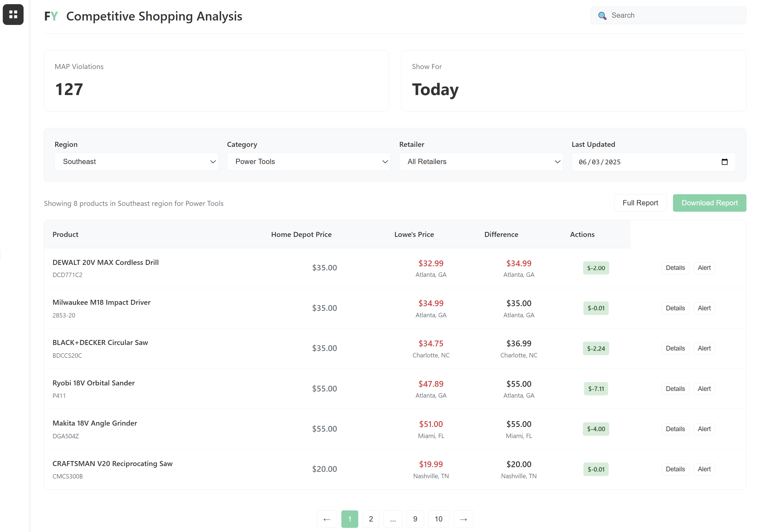Click the SKU DCD771C2
Viewport: 757px width, 532px height.
point(68,275)
